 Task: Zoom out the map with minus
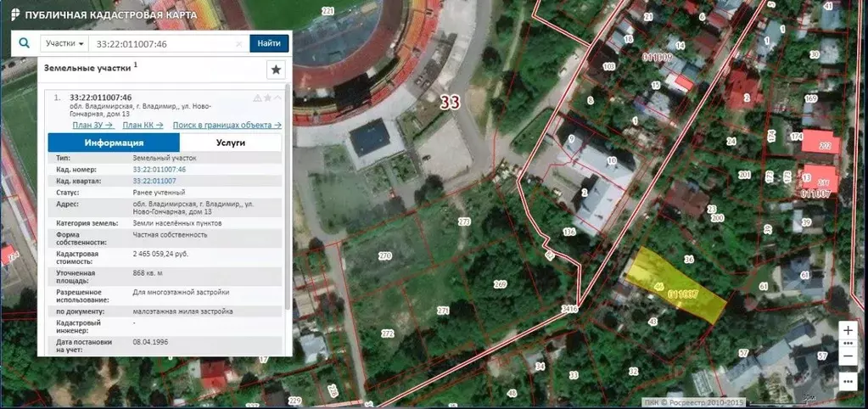(848, 356)
